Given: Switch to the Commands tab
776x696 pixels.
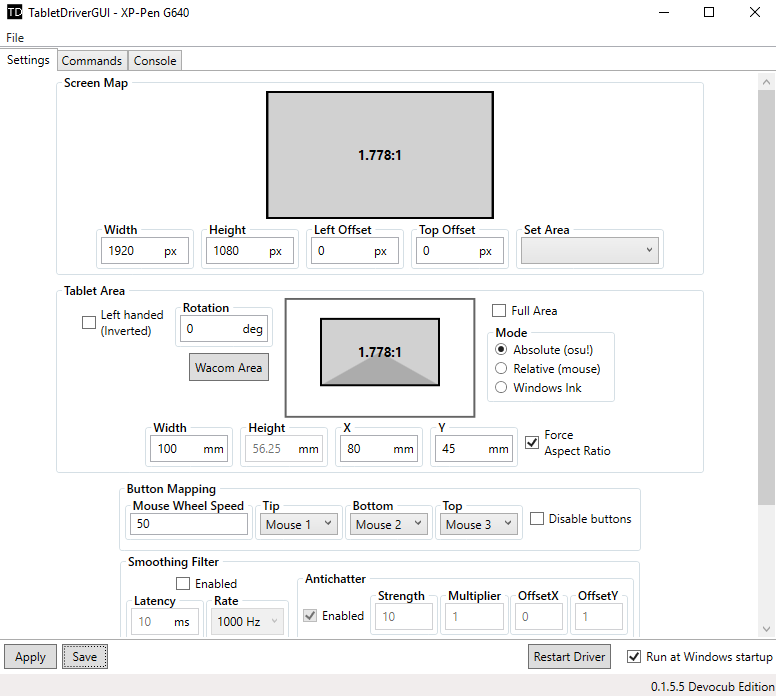Looking at the screenshot, I should pyautogui.click(x=92, y=61).
